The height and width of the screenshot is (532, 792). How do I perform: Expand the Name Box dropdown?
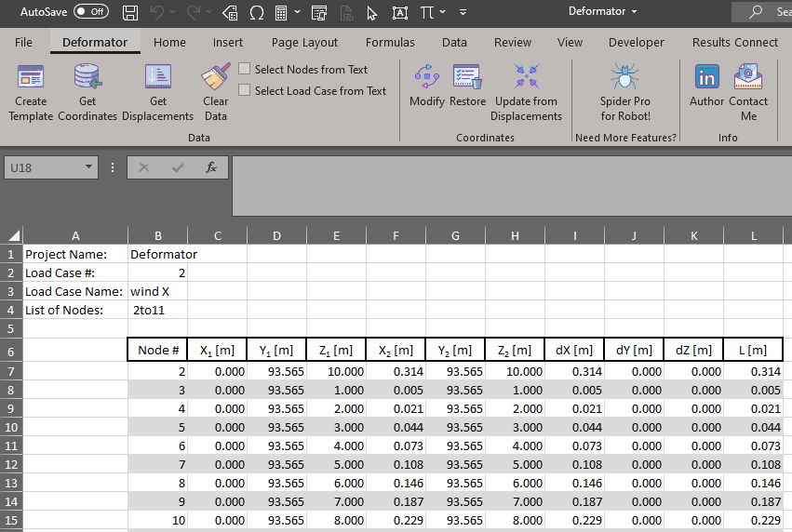(x=88, y=167)
